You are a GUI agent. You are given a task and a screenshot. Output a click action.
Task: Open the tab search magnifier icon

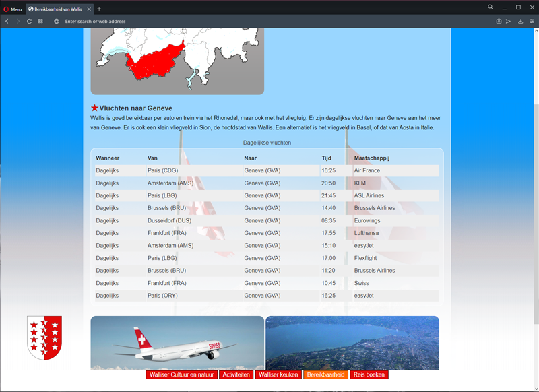490,7
